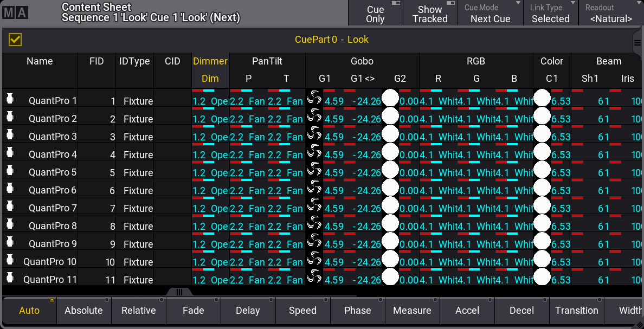The height and width of the screenshot is (329, 644).
Task: Click the G1 gobo icon for QuantPro 5
Action: pos(314,169)
